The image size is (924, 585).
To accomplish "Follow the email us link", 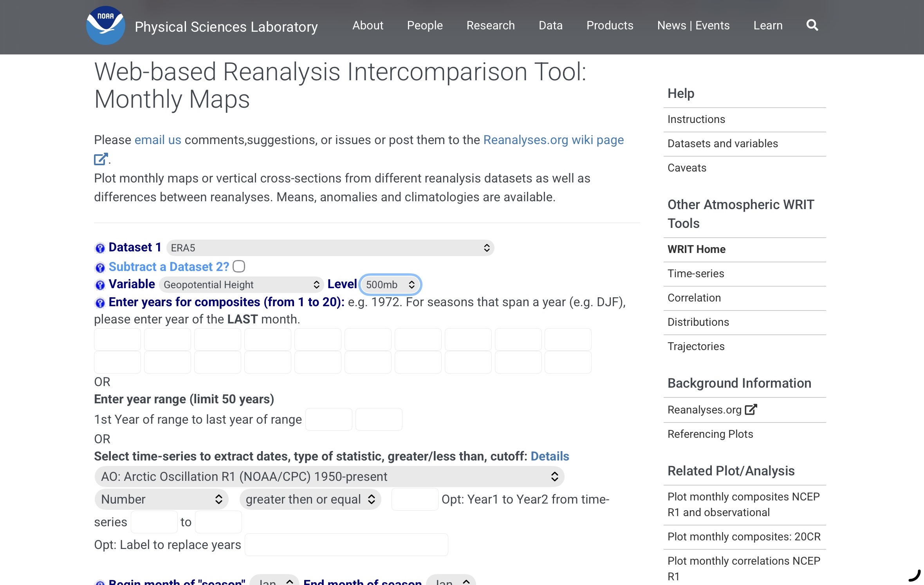I will 158,140.
